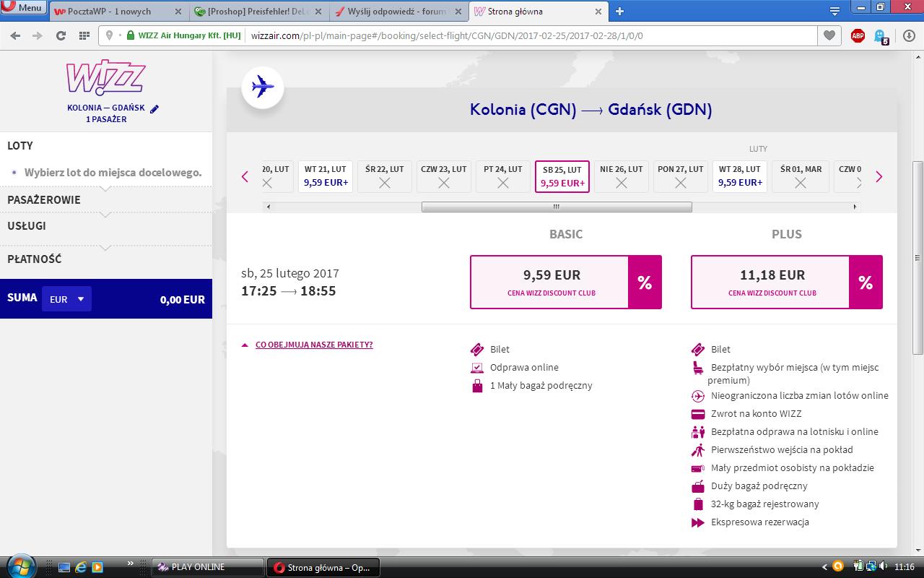Select the NIE 26, LUT date
The width and height of the screenshot is (924, 578).
pyautogui.click(x=622, y=176)
